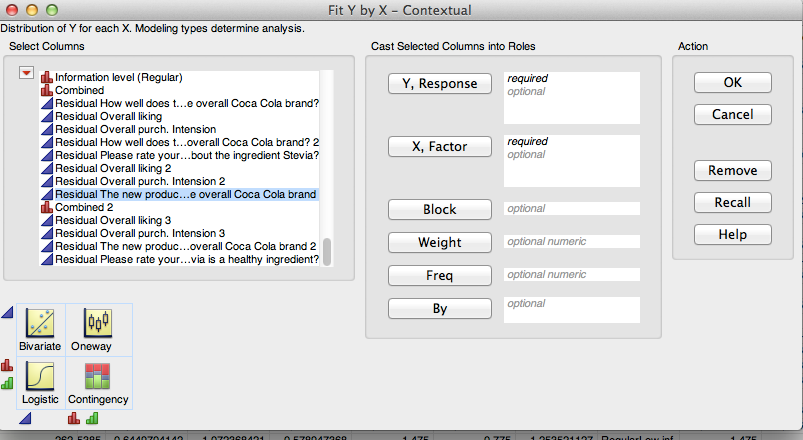
Task: Click the column list scrollbar thumb
Action: (x=327, y=251)
